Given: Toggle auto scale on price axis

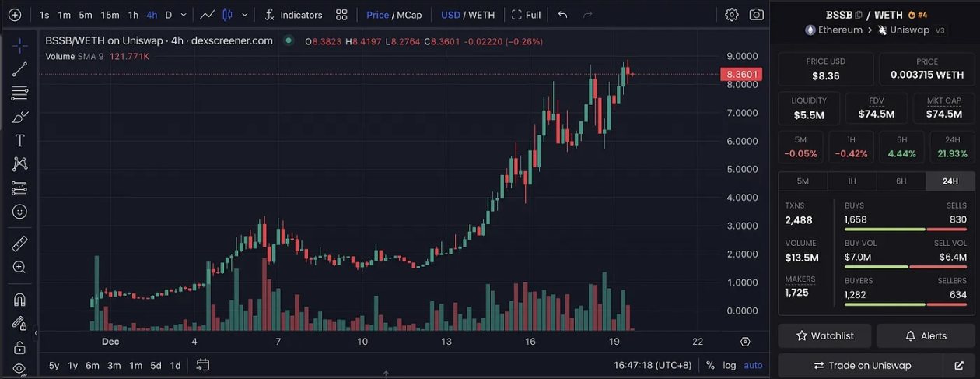Looking at the screenshot, I should 753,365.
